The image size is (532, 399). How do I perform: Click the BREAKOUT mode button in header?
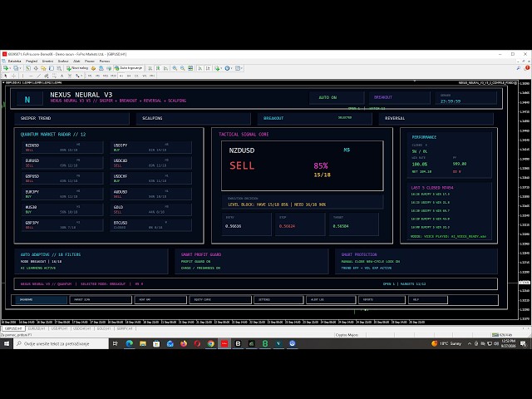click(x=399, y=98)
